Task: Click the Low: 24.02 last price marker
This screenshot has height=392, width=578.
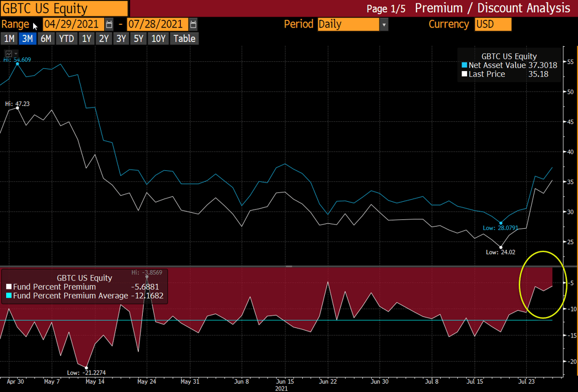Action: coord(501,248)
